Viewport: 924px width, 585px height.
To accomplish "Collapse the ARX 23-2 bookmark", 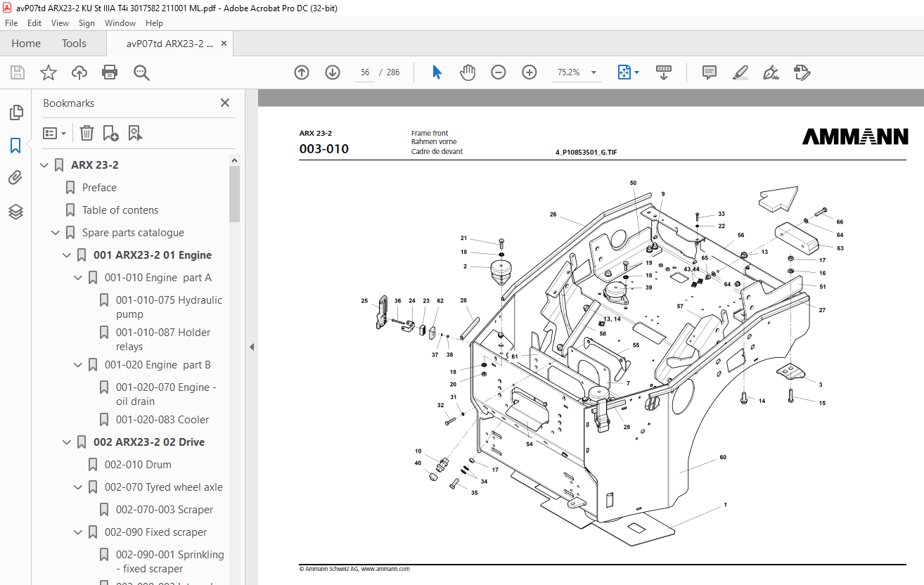I will [x=44, y=165].
